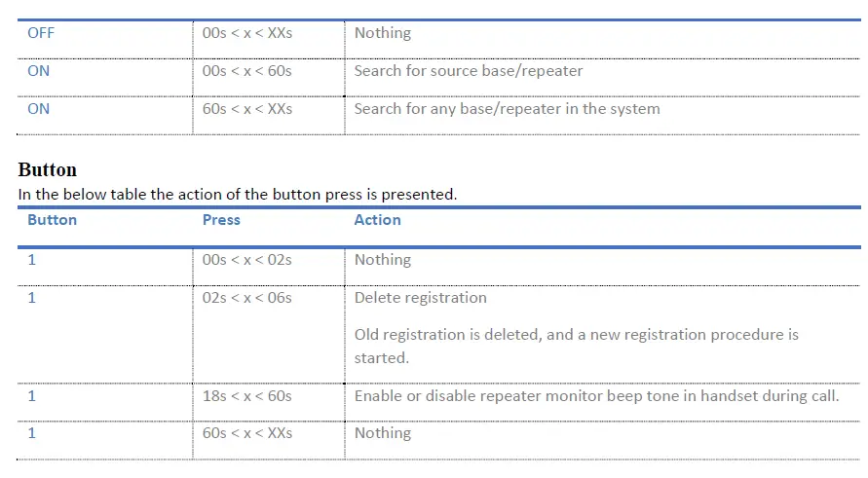Click the "02s < x < 06s" press duration
Image resolution: width=868 pixels, height=478 pixels.
[247, 298]
